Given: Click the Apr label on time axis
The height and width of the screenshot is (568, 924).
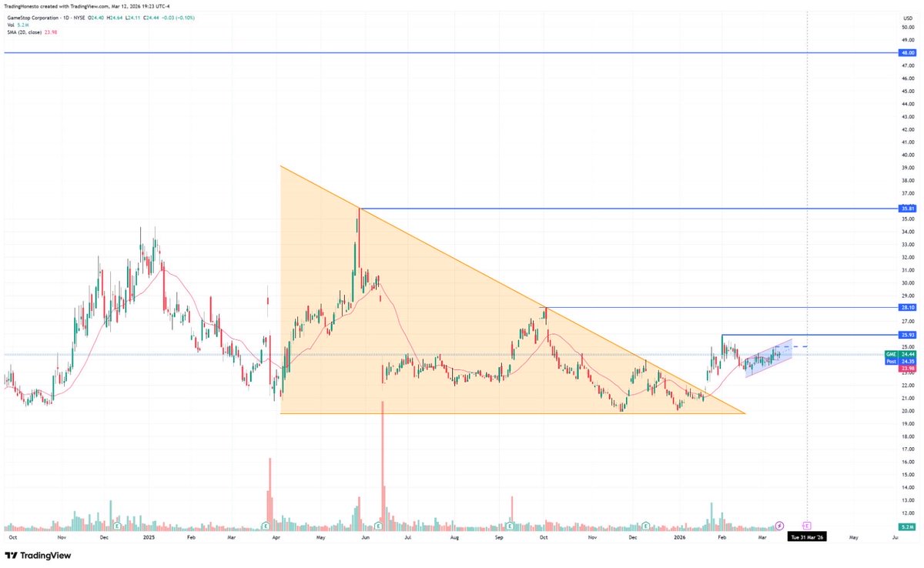Looking at the screenshot, I should [x=278, y=537].
